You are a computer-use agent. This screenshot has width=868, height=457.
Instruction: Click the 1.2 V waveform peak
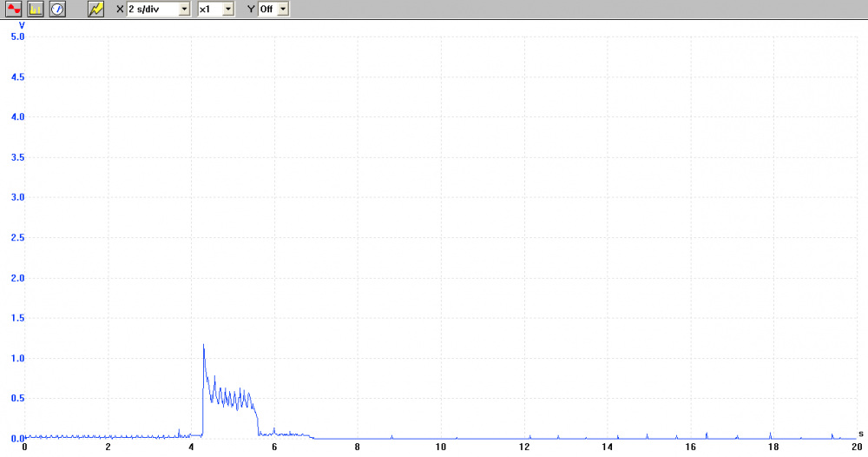tap(204, 345)
